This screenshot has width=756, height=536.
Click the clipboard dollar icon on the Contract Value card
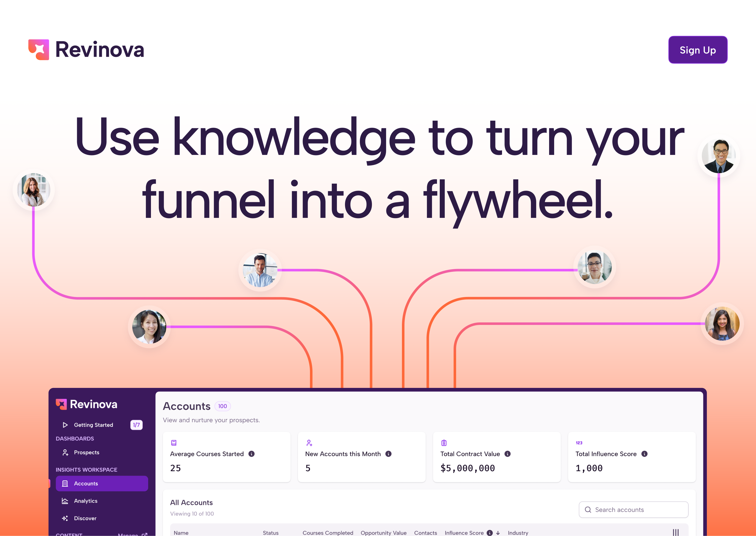coord(444,443)
